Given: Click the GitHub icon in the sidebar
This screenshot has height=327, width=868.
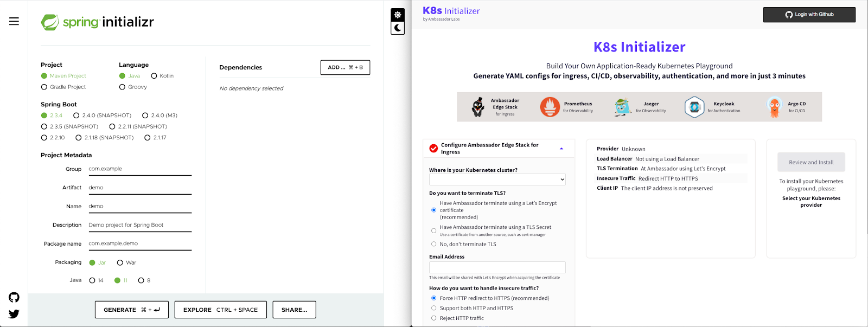Looking at the screenshot, I should 14,297.
